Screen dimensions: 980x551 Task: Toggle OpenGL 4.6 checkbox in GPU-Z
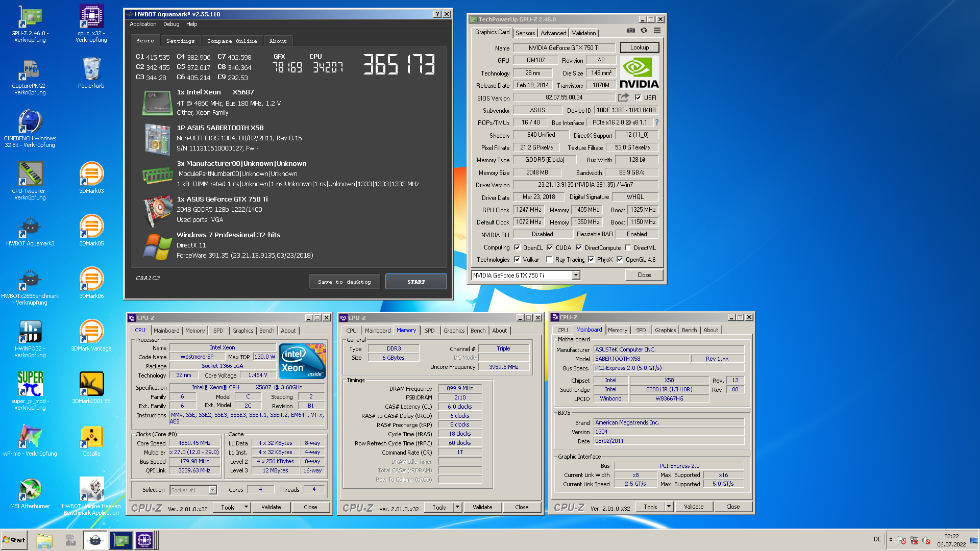620,260
